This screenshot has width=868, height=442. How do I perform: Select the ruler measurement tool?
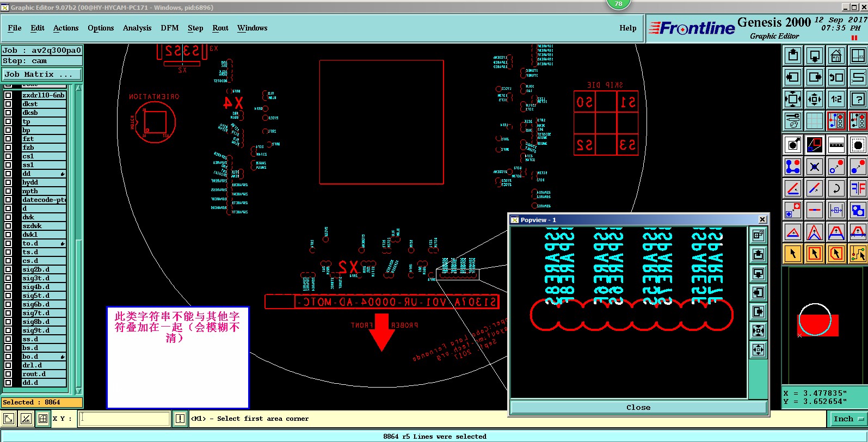(x=836, y=145)
